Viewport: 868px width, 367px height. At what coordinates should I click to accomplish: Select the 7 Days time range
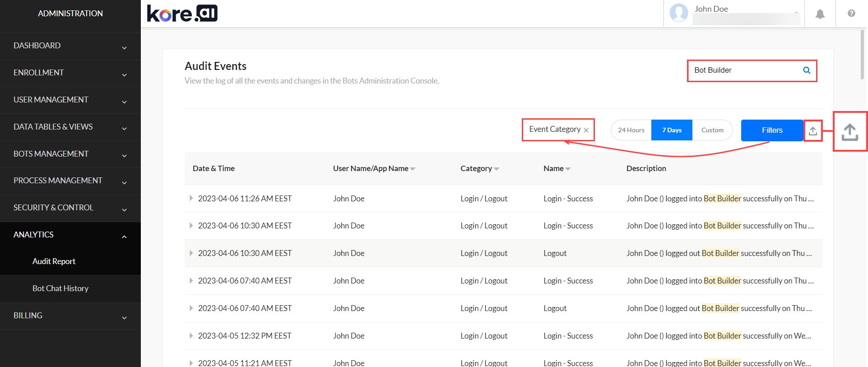[x=672, y=130]
